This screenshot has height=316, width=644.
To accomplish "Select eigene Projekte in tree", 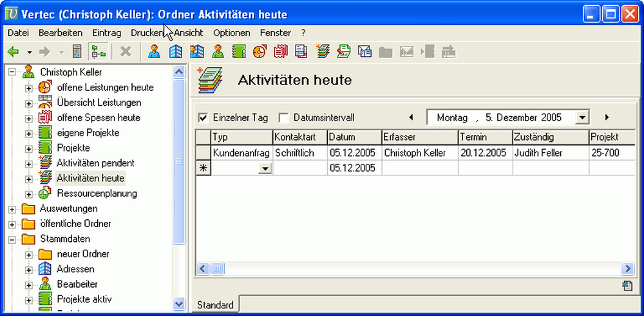I will pos(88,133).
